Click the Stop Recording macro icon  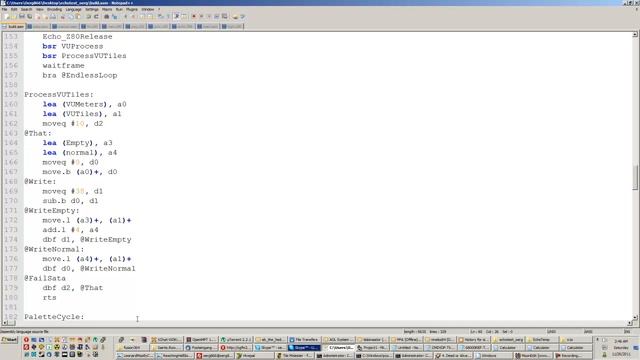(x=201, y=16)
